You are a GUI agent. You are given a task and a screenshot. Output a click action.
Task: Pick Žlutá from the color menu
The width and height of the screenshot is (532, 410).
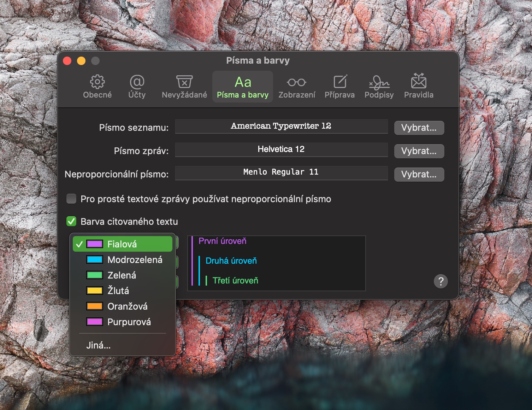click(123, 291)
